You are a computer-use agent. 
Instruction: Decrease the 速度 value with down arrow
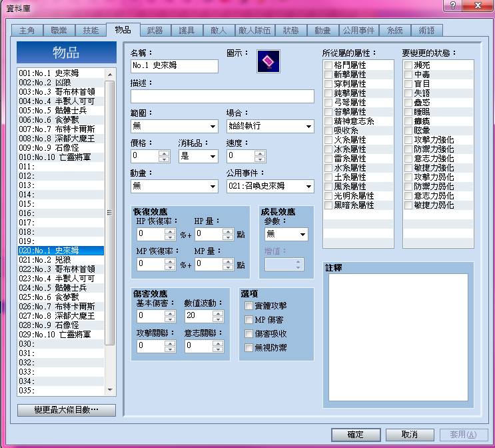pyautogui.click(x=260, y=159)
